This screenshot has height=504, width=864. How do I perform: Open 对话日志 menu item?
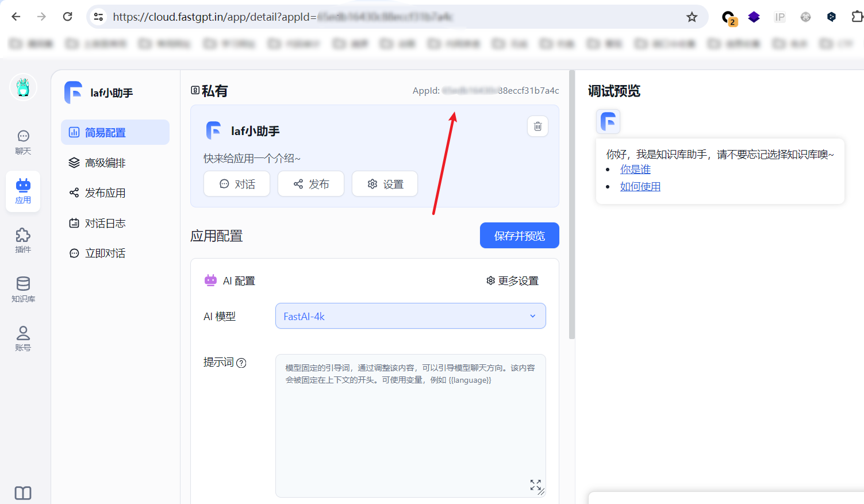(115, 223)
